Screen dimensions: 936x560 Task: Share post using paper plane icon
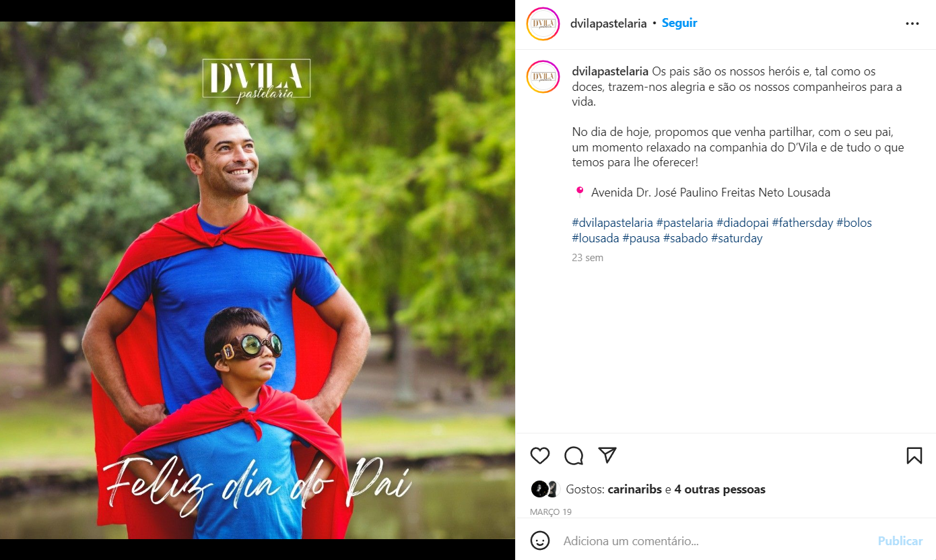pos(607,455)
